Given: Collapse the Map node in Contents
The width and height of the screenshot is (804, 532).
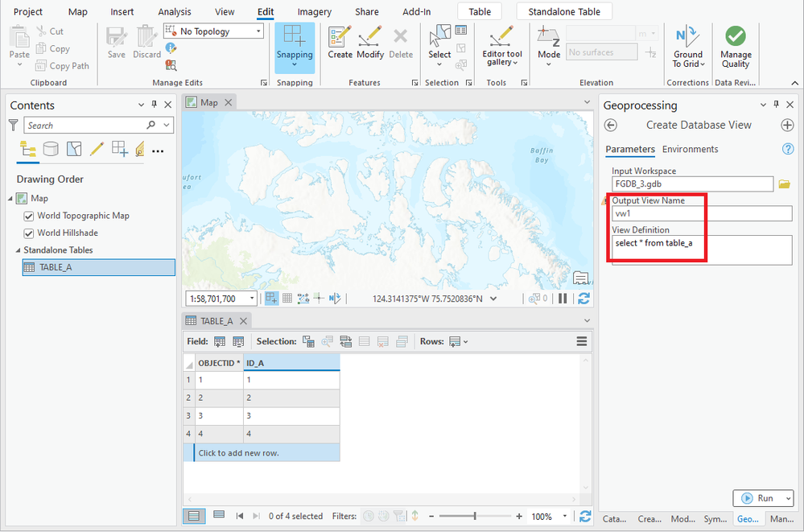Looking at the screenshot, I should 10,199.
